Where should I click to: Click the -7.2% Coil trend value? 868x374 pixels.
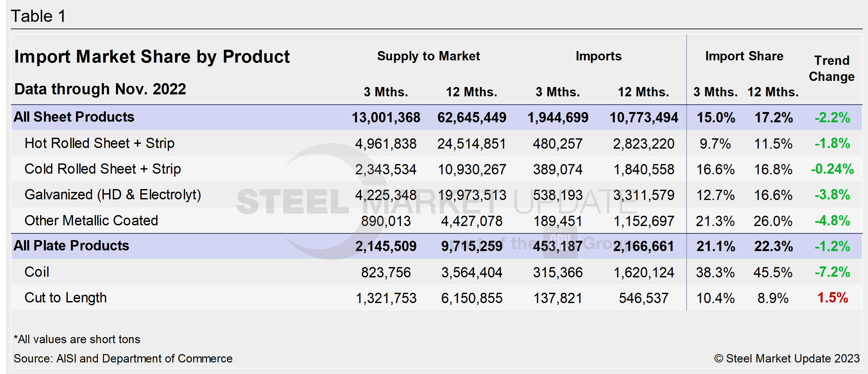click(x=832, y=272)
